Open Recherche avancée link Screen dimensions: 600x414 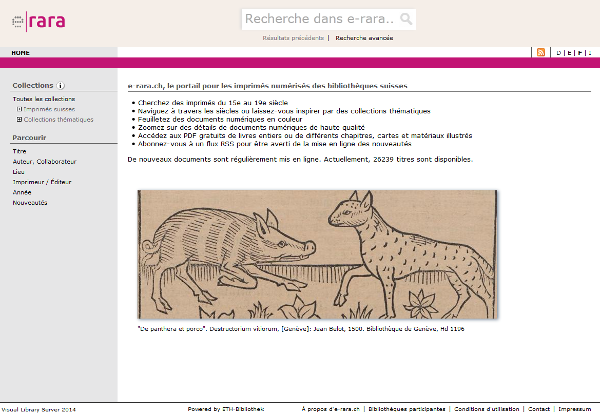364,38
